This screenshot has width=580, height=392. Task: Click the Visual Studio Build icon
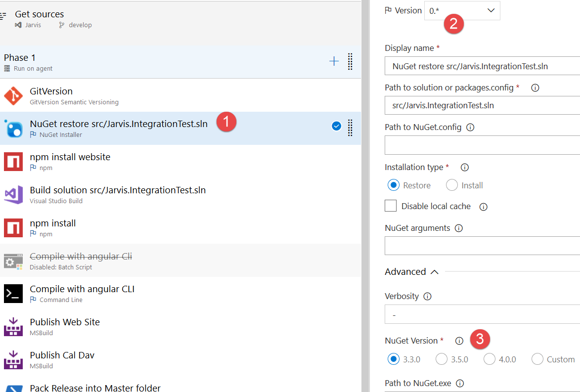[x=13, y=195]
